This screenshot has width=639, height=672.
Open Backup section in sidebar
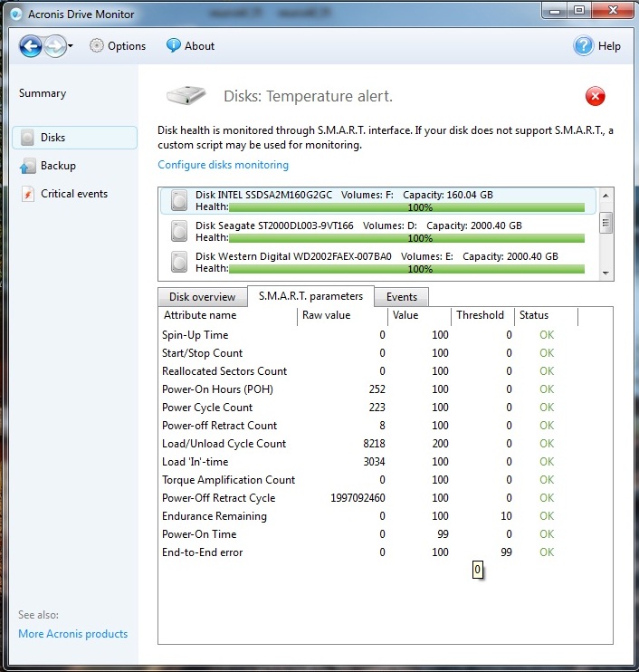58,166
